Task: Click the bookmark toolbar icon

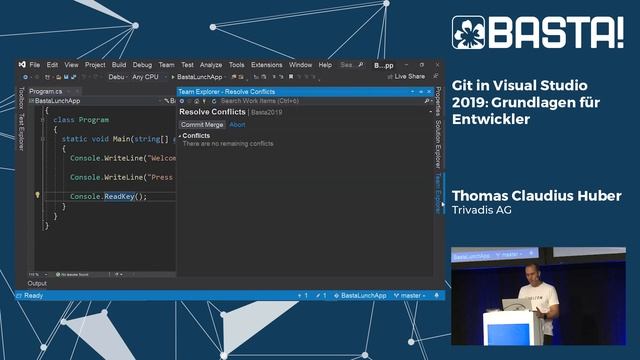Action: (291, 77)
